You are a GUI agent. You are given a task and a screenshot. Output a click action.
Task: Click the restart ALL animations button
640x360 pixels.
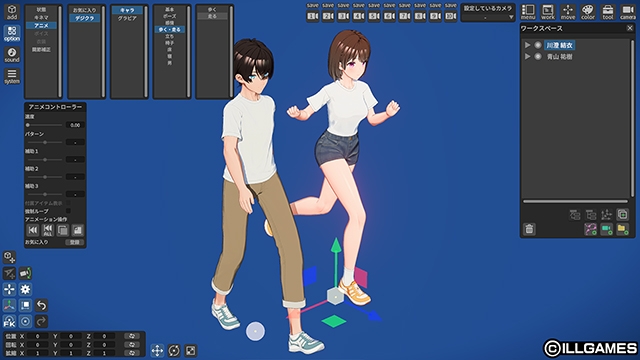coord(48,230)
